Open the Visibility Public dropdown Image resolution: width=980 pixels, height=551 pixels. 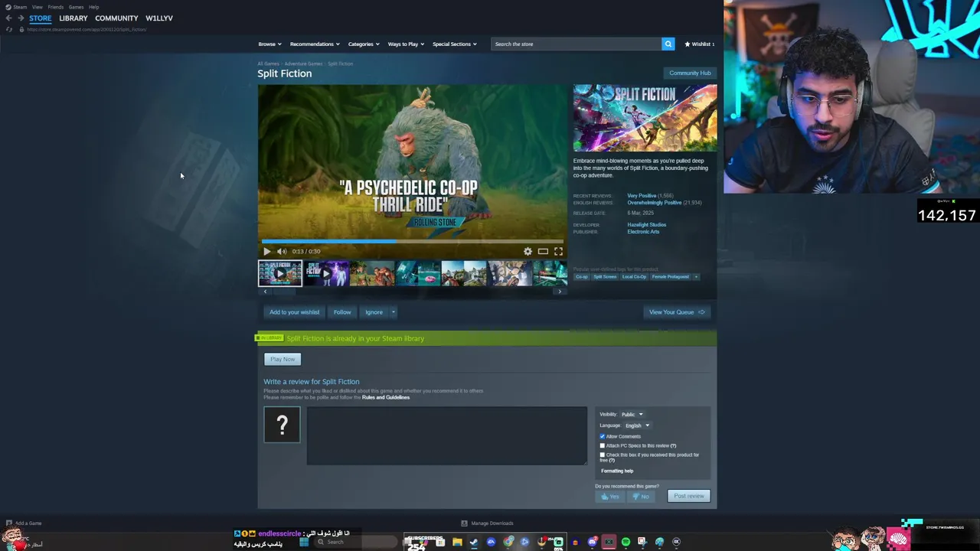[x=632, y=414]
